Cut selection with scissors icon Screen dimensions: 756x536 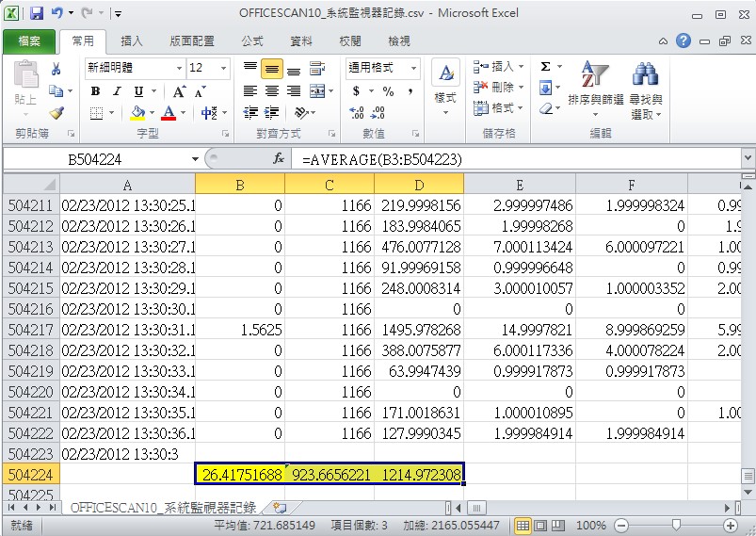point(56,70)
